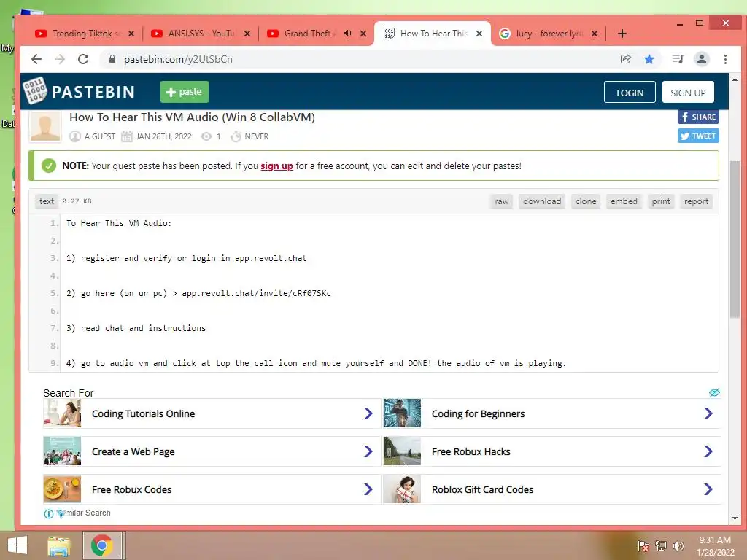The height and width of the screenshot is (560, 747).
Task: Click the forward navigation arrow
Action: click(60, 59)
